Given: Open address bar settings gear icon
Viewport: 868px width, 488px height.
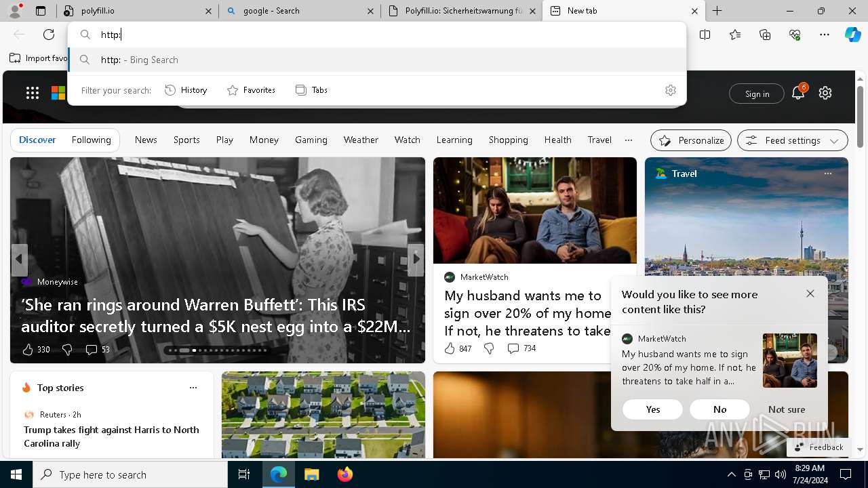Looking at the screenshot, I should tap(671, 90).
